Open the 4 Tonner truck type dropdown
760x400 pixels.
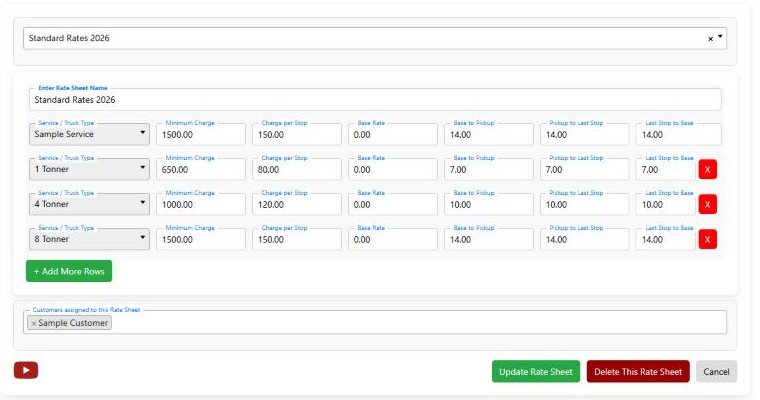pyautogui.click(x=89, y=205)
